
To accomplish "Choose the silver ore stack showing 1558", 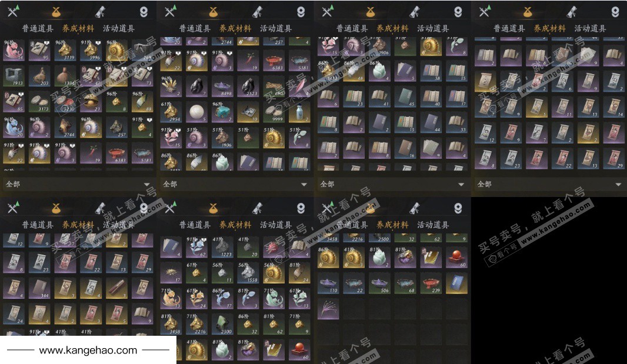I will click(248, 273).
